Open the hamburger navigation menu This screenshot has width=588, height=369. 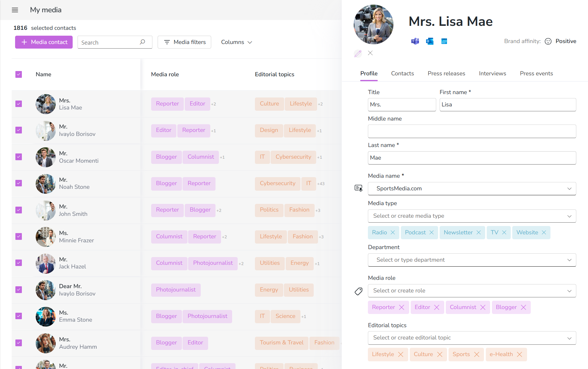pyautogui.click(x=15, y=10)
